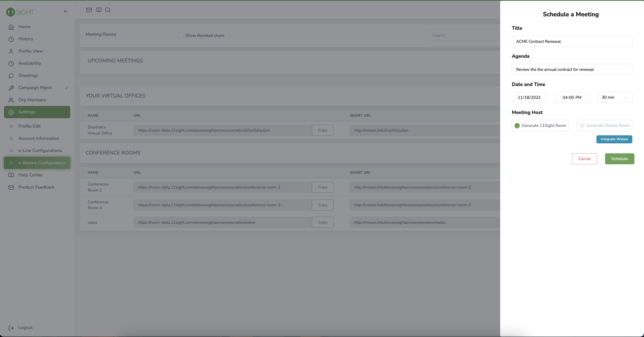Image resolution: width=644 pixels, height=337 pixels.
Task: Select the e-Line Configurations bullet
Action: pos(11,151)
